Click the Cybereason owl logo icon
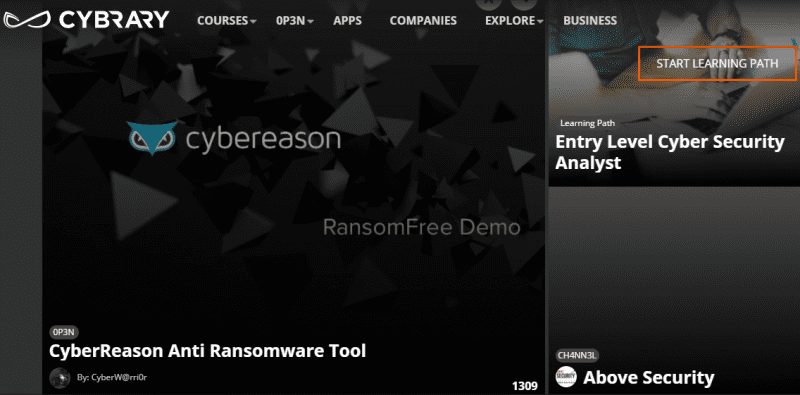The image size is (800, 395). (152, 138)
